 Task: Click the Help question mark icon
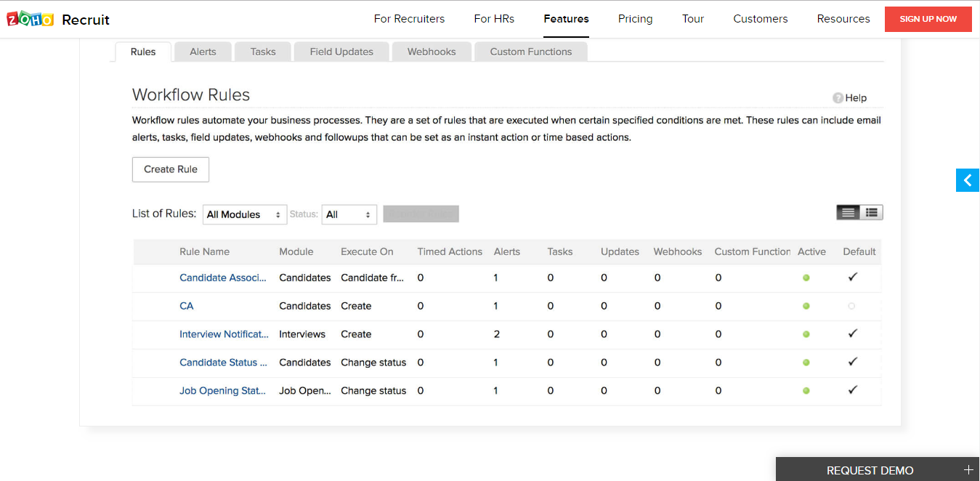tap(838, 98)
